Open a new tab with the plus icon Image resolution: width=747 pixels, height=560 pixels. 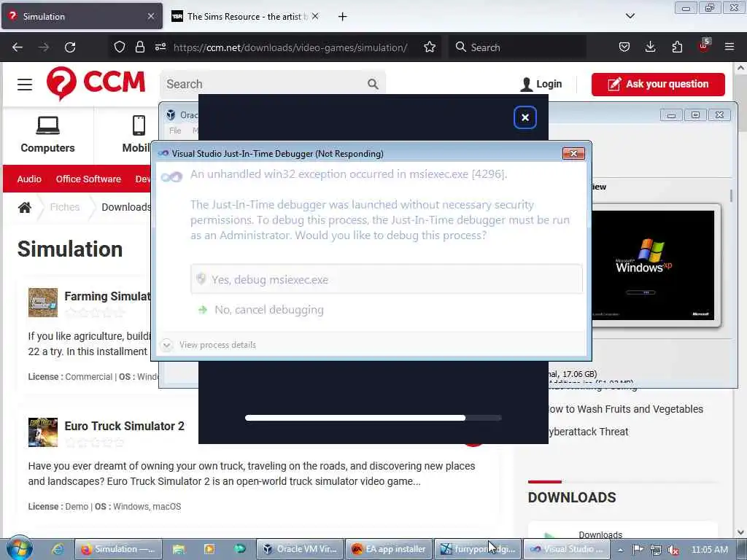point(342,17)
